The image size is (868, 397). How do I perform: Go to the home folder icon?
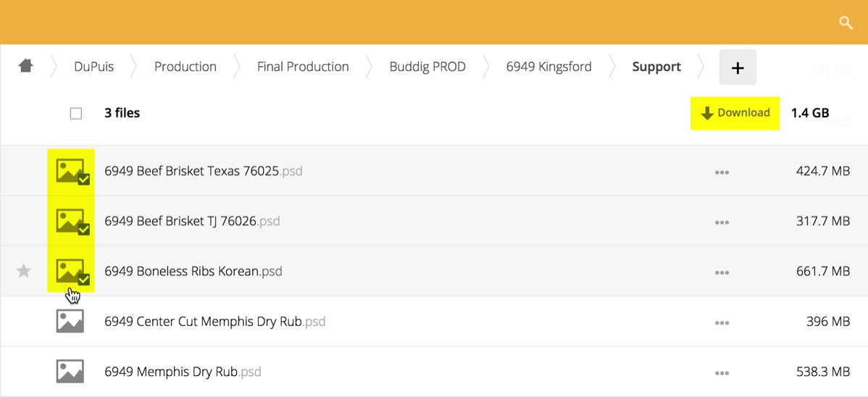point(26,66)
